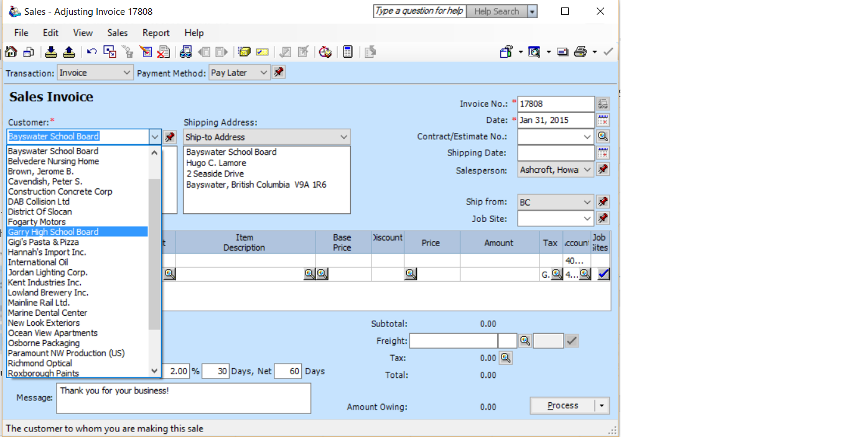Click the Home window toolbar icon
Viewport: 868px width, 437px height.
[11, 52]
